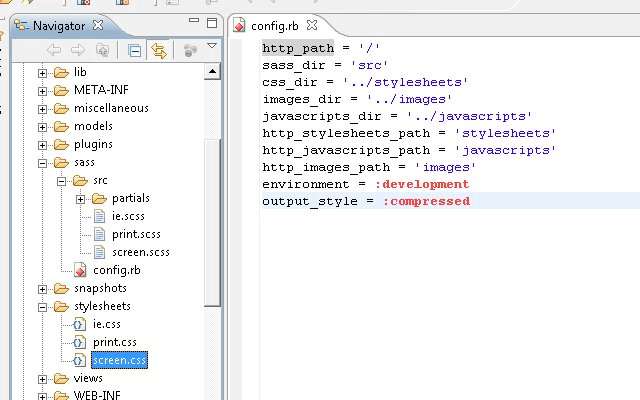Viewport: 640px width, 400px height.
Task: Click the :compressed symbol in editor
Action: coord(426,201)
